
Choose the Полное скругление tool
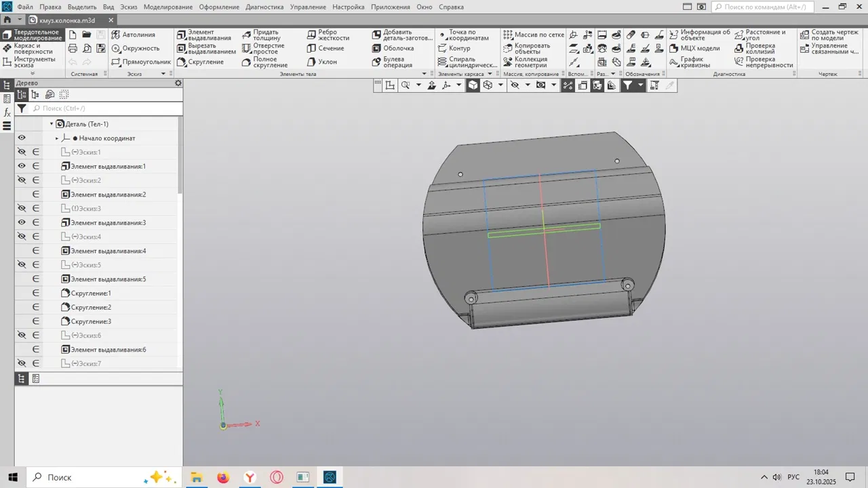pyautogui.click(x=265, y=62)
